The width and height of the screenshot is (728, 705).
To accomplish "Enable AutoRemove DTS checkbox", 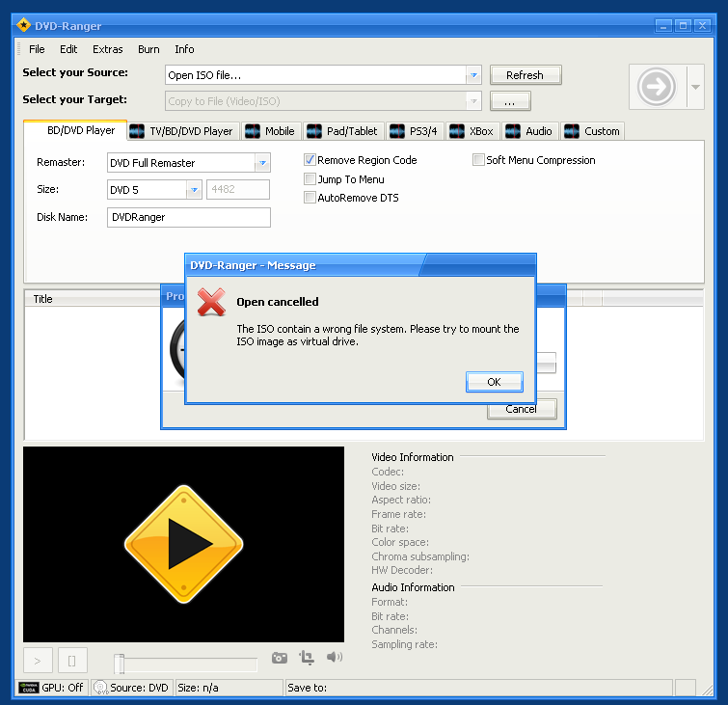I will pyautogui.click(x=310, y=198).
